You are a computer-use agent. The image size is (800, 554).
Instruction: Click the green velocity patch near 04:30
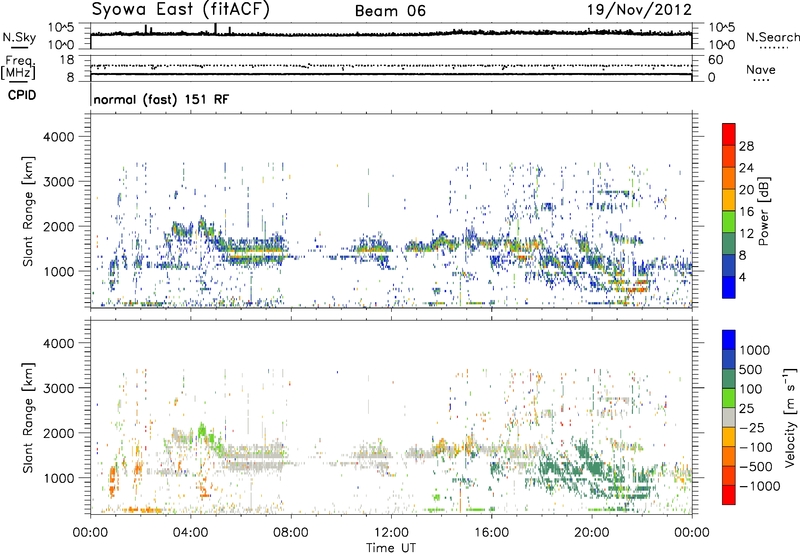202,432
